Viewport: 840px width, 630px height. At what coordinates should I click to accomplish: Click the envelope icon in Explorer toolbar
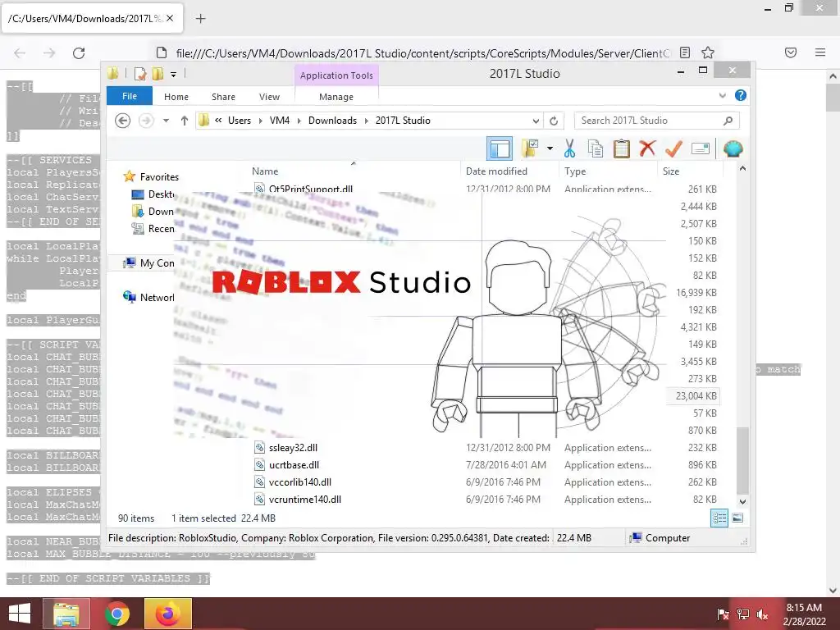click(x=701, y=148)
